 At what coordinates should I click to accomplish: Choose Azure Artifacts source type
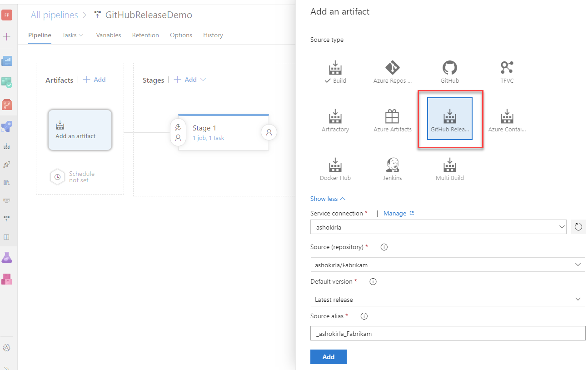(392, 120)
